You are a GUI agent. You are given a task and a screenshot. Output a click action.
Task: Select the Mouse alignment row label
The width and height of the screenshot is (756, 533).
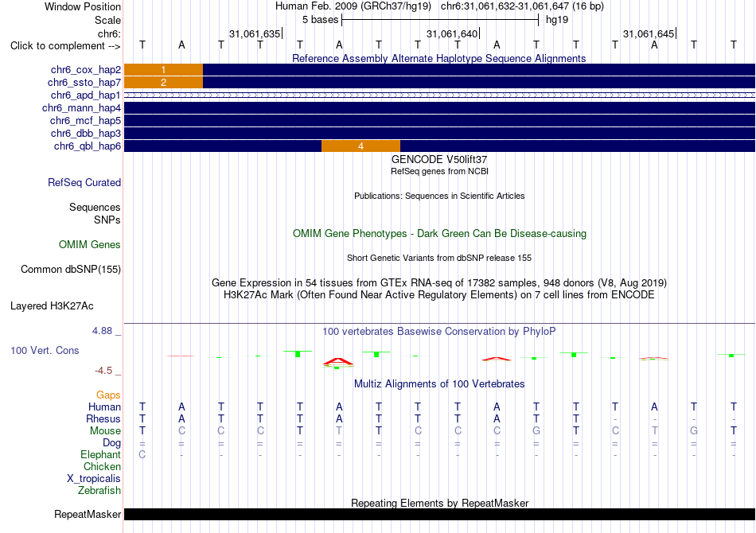[105, 431]
